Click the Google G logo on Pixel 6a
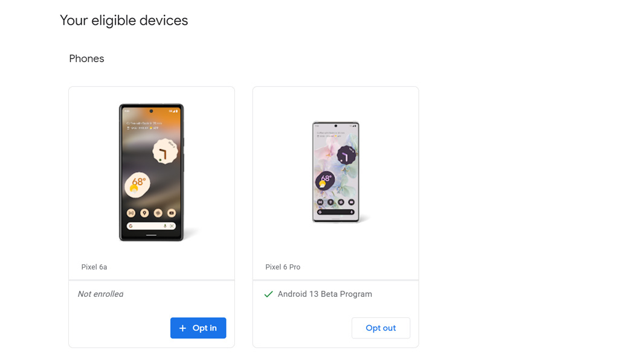The width and height of the screenshot is (644, 362). [x=131, y=226]
